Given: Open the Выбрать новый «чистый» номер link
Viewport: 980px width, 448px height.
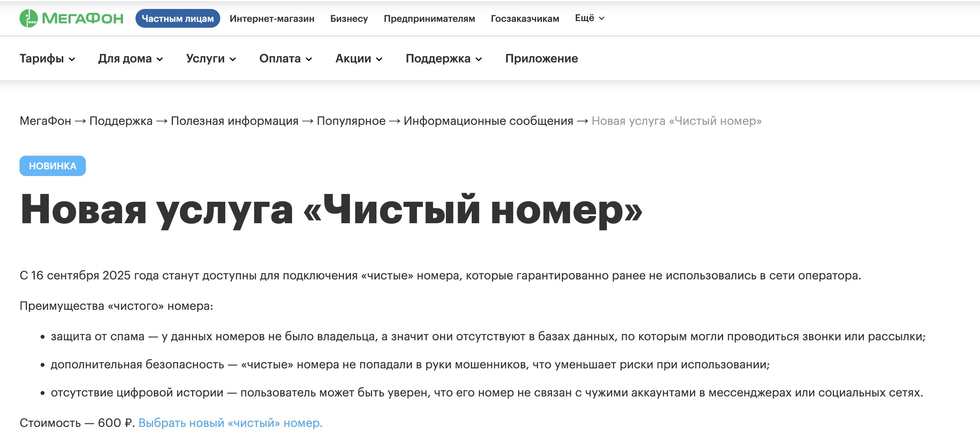Looking at the screenshot, I should (230, 423).
